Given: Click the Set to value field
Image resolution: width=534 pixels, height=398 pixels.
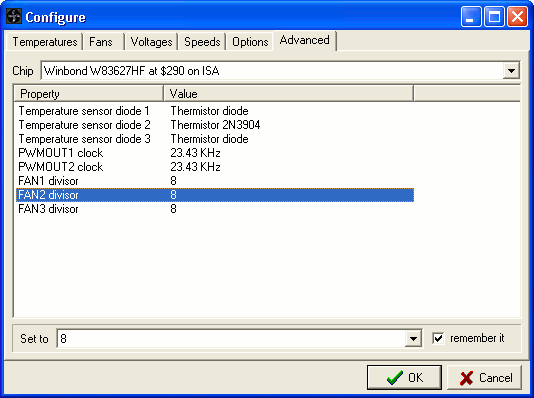Looking at the screenshot, I should [x=231, y=338].
